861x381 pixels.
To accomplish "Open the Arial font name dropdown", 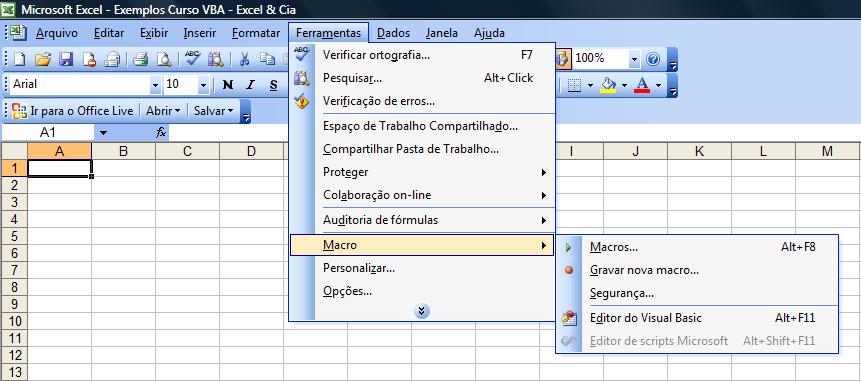I will coord(155,85).
